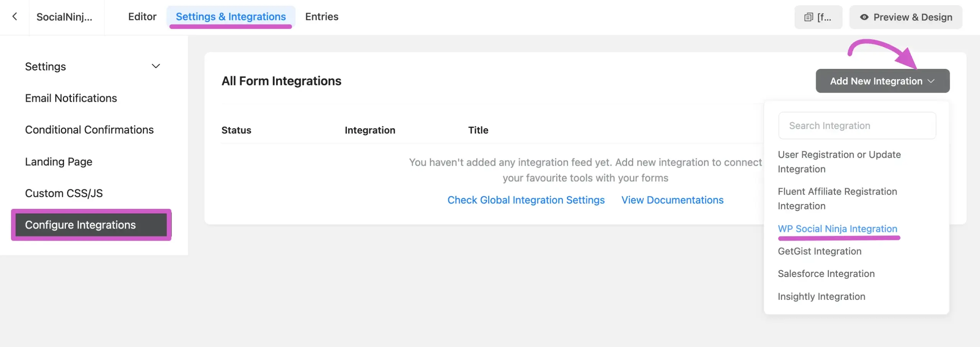Screen dimensions: 980x347
Task: Select the Settings & Integrations tab
Action: click(230, 16)
